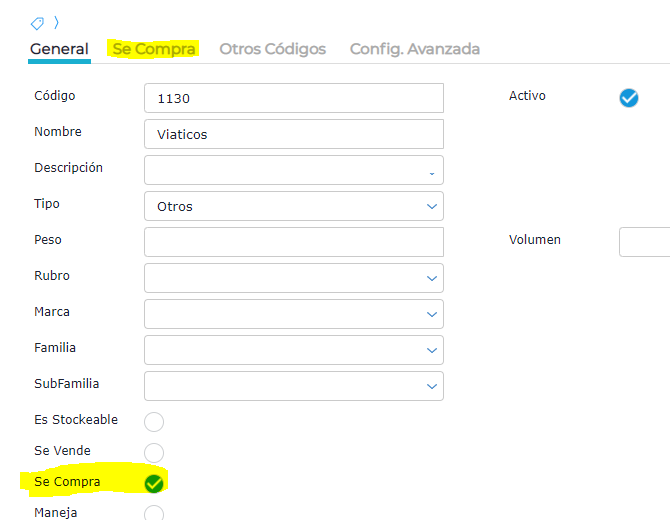Enable the Es Stockeable option
This screenshot has height=529, width=670.
pyautogui.click(x=154, y=421)
